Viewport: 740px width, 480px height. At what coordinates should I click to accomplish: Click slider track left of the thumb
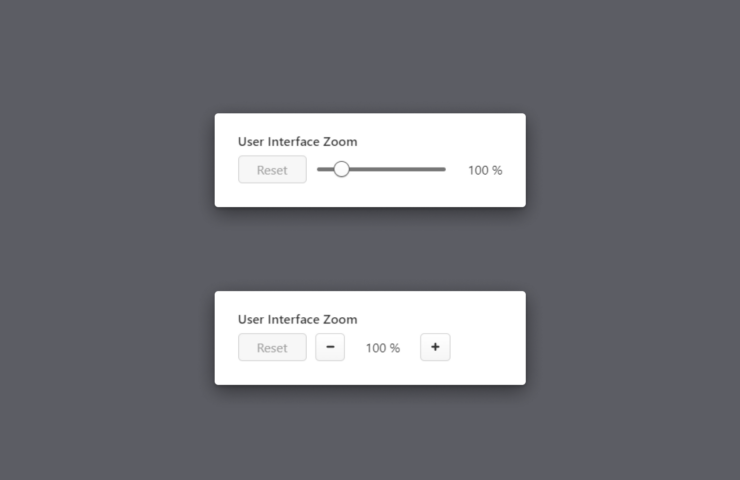pyautogui.click(x=325, y=169)
